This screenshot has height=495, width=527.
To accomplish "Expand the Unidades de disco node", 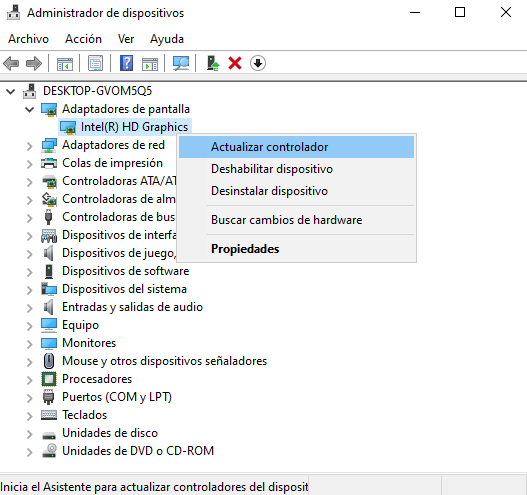I will pos(30,434).
